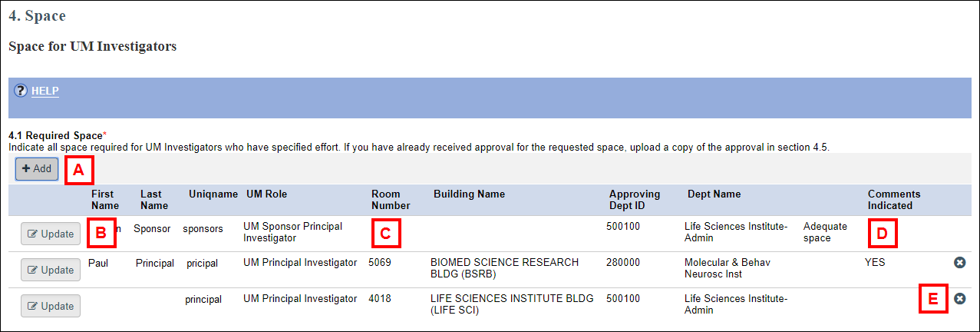Click the red A callout marker
The image size is (980, 332).
tap(79, 169)
